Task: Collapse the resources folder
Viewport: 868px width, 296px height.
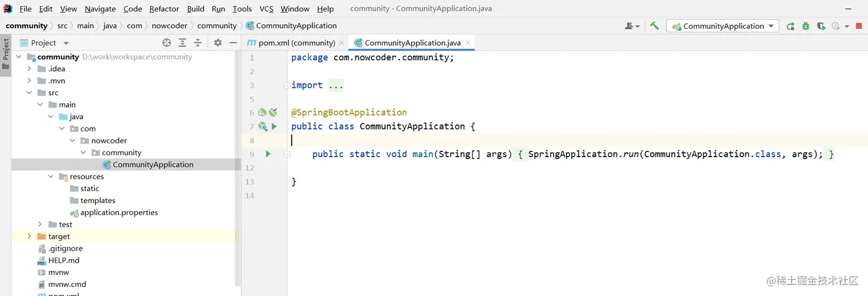Action: [51, 177]
